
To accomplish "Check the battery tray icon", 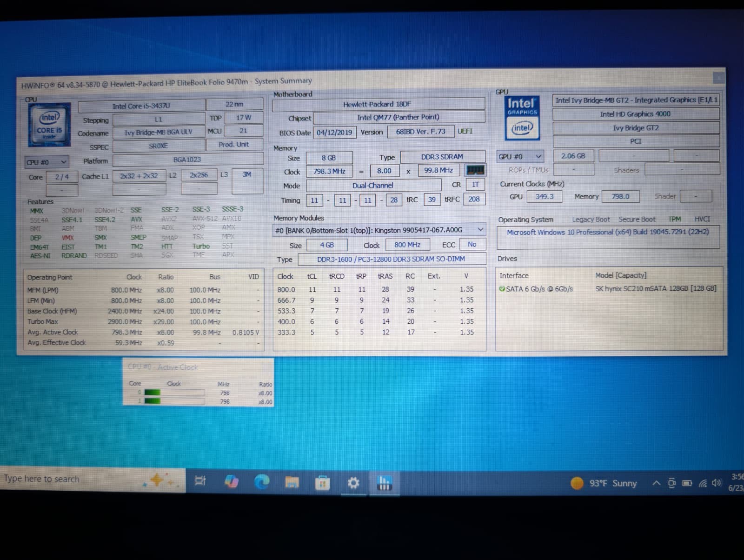I will 687,483.
